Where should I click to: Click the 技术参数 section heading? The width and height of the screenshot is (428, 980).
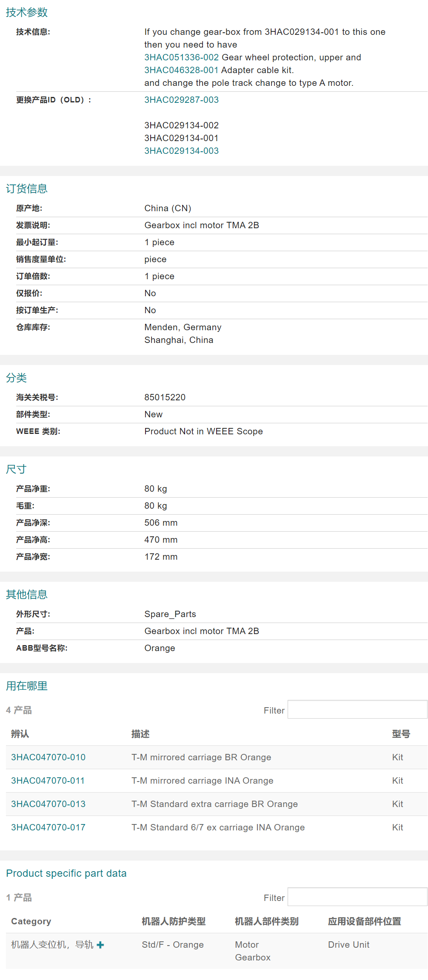27,12
